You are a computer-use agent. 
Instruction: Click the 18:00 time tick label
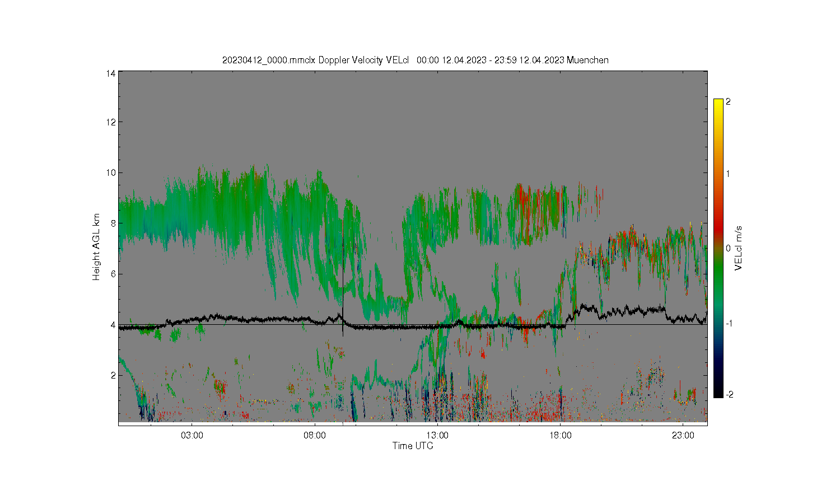point(560,435)
